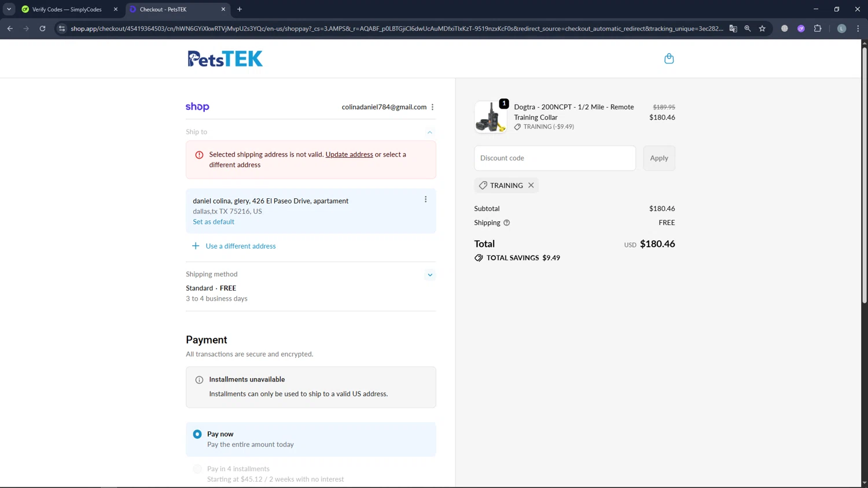Open the shopping bag cart icon
868x488 pixels.
(669, 58)
